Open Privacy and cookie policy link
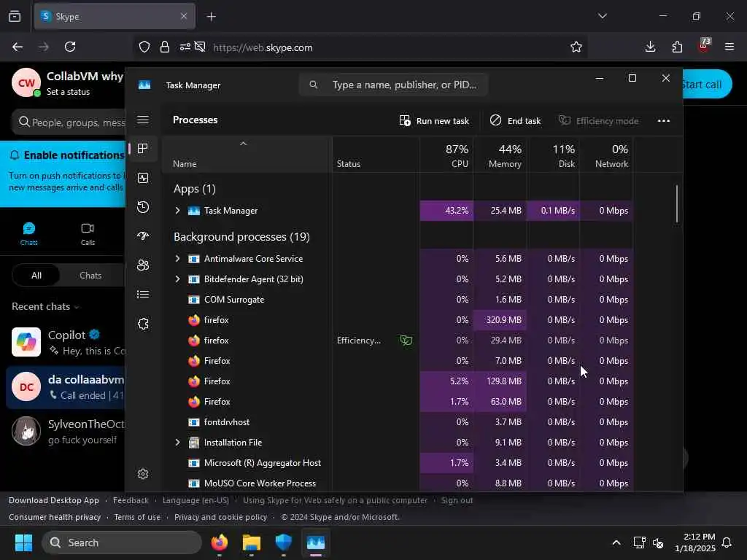Viewport: 747px width, 560px height. coord(220,517)
